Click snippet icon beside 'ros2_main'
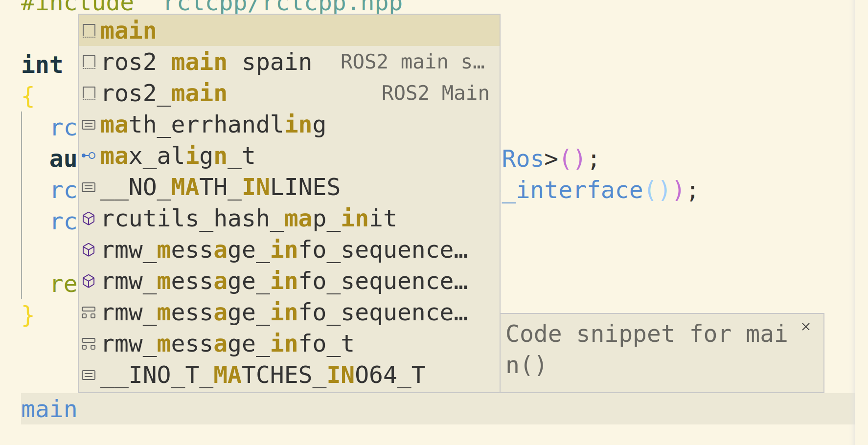The height and width of the screenshot is (445, 868). pyautogui.click(x=89, y=93)
